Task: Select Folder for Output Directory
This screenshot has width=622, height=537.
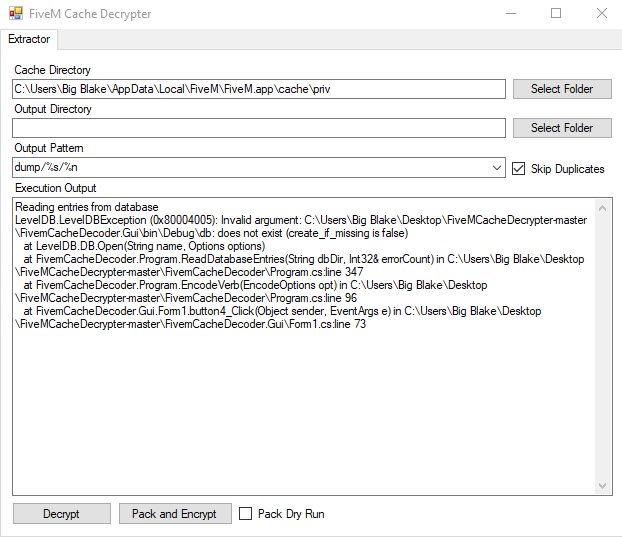Action: (562, 128)
